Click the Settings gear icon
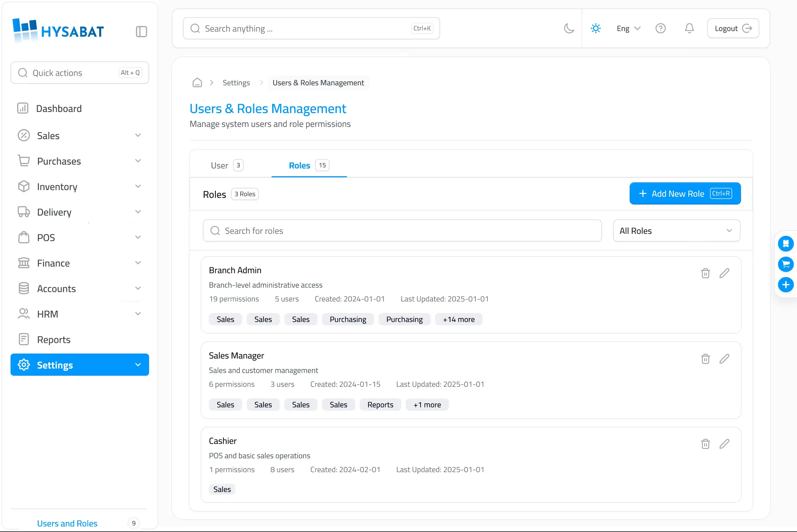Image resolution: width=797 pixels, height=532 pixels. tap(24, 365)
